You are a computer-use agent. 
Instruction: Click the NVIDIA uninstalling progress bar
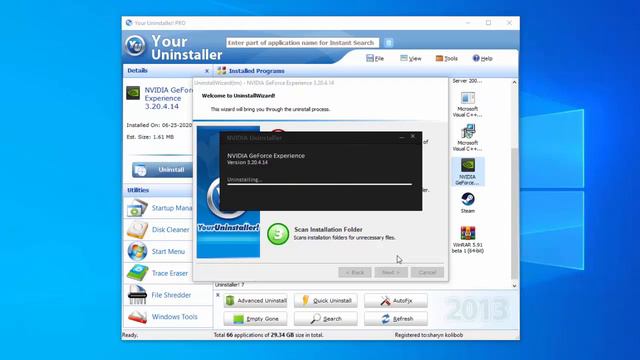point(320,184)
